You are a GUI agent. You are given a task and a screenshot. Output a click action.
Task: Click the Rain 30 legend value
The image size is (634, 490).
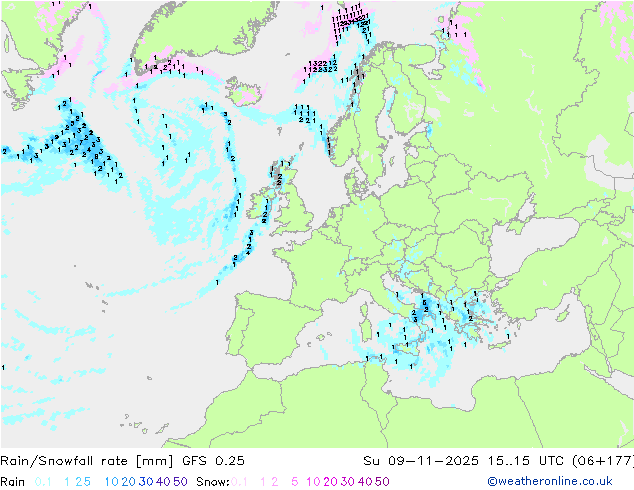[x=146, y=482]
